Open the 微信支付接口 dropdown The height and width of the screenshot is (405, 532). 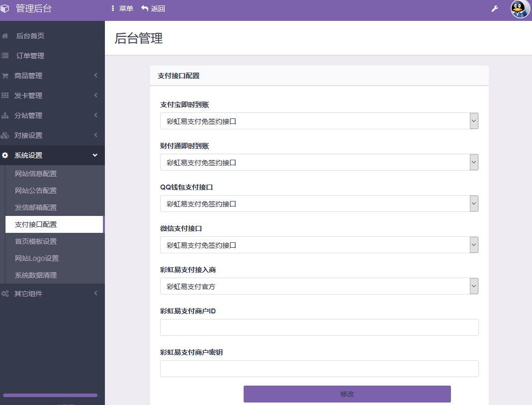tap(319, 245)
